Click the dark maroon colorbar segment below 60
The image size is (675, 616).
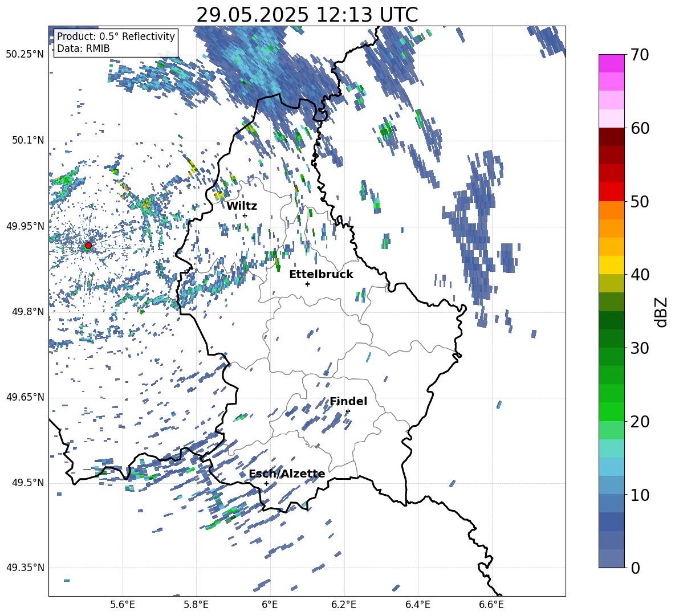[611, 137]
